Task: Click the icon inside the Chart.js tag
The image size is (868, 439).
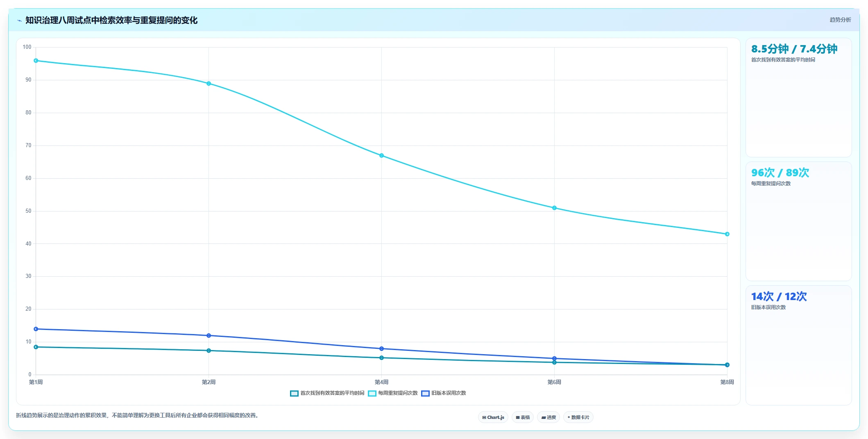Action: [484, 418]
